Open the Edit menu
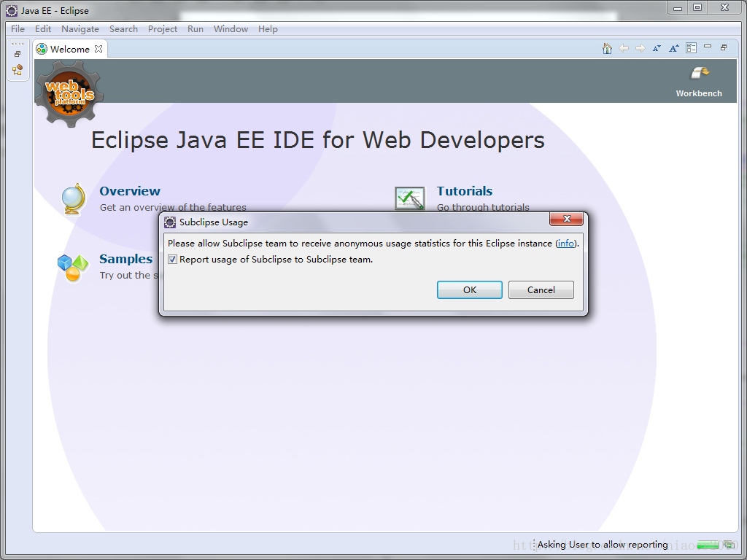 (x=43, y=29)
